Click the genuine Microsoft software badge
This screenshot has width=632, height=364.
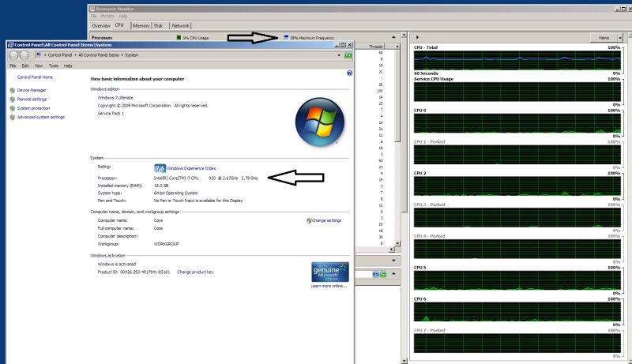329,272
